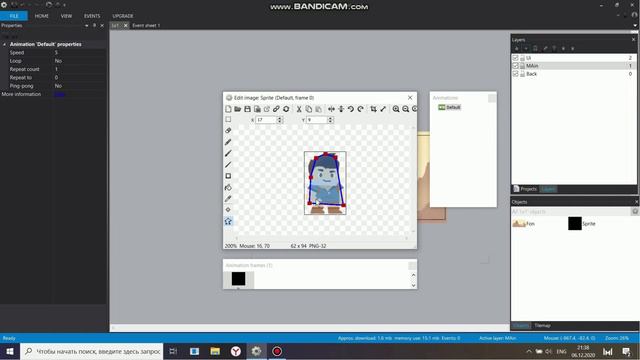
Task: Cut the selection in image editor
Action: (299, 109)
